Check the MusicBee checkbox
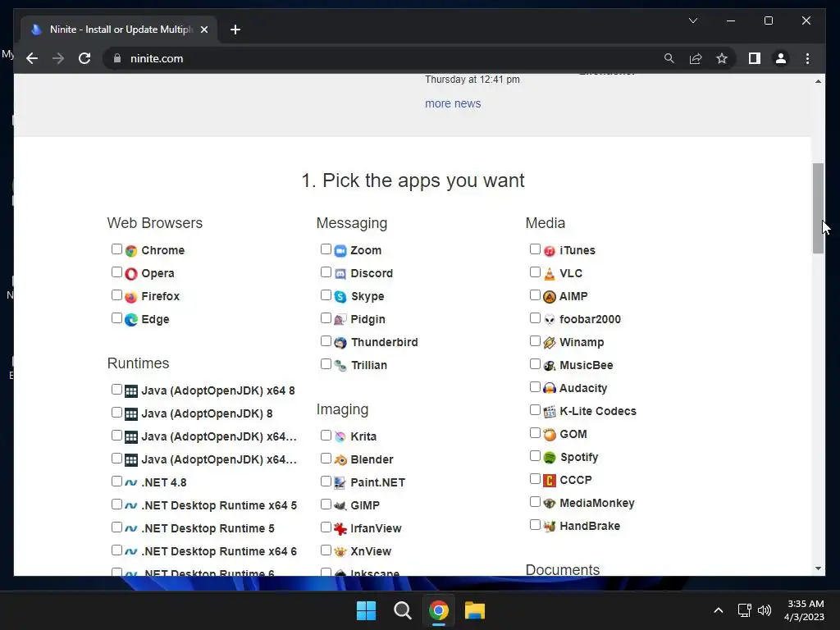Screen dimensions: 840x630 (535, 363)
